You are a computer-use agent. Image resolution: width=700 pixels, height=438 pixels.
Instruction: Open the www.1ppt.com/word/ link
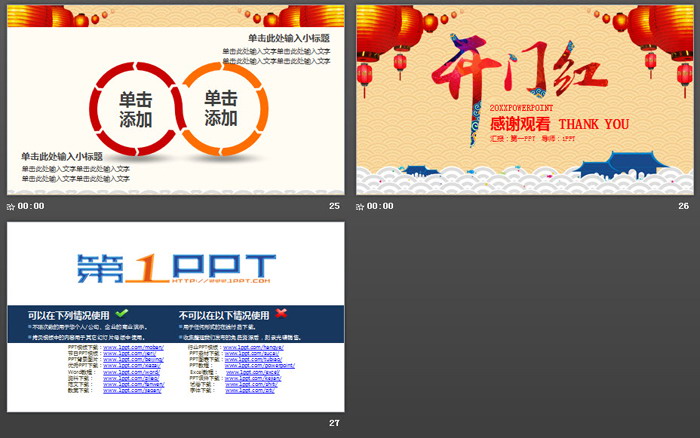coord(131,371)
